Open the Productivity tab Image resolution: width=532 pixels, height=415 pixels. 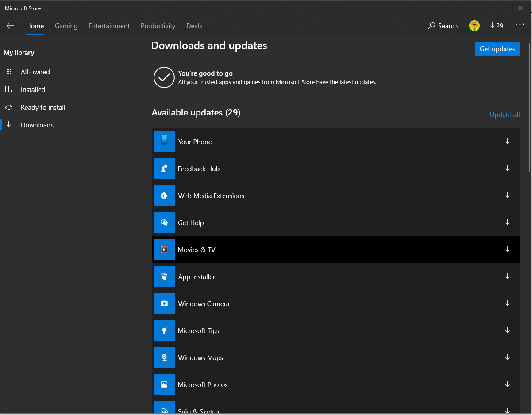pos(158,26)
